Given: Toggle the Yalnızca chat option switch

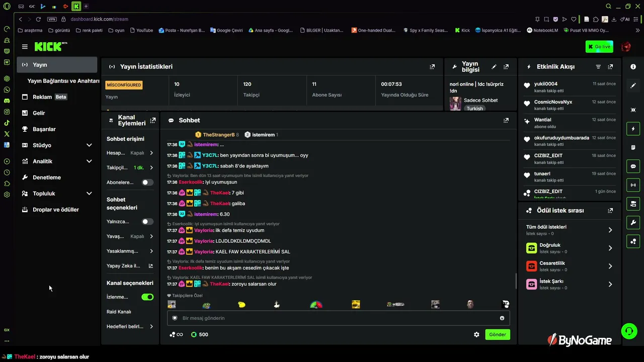Looking at the screenshot, I should click(147, 222).
